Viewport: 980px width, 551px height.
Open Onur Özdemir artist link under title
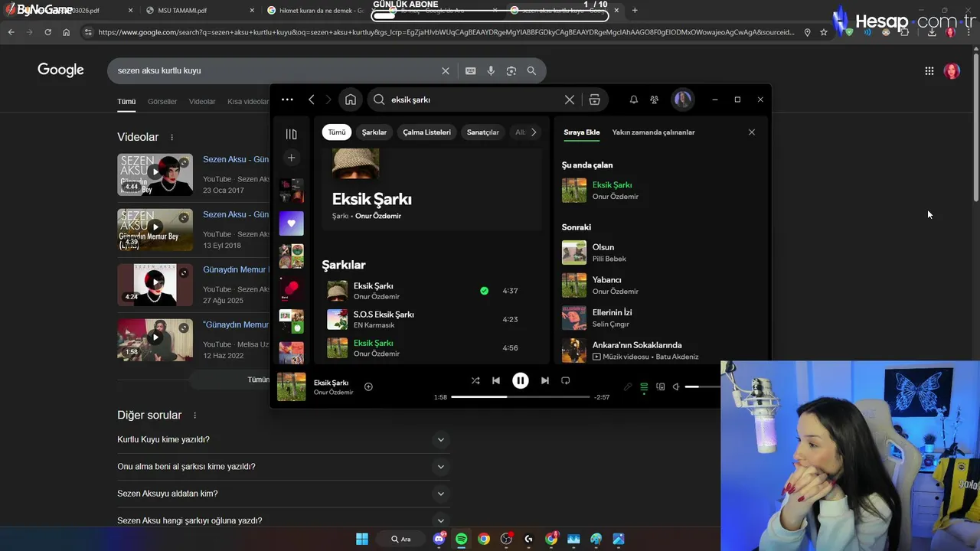pos(378,216)
